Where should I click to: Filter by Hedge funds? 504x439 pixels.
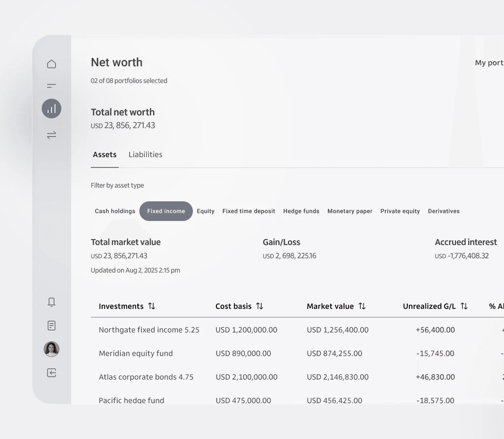point(301,211)
